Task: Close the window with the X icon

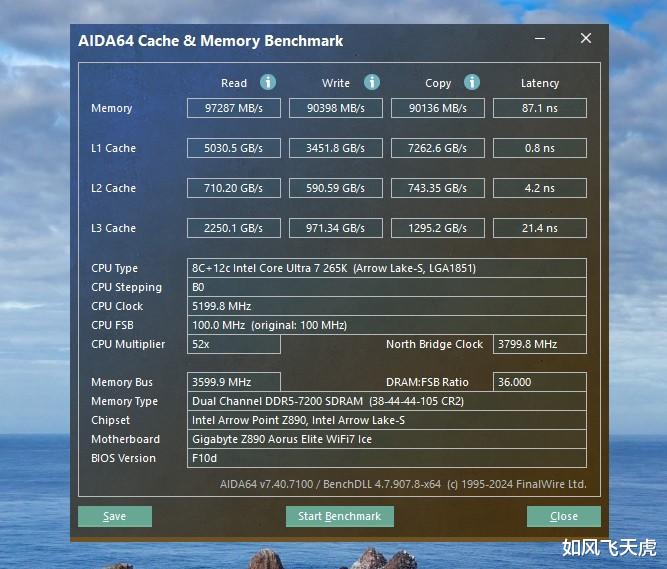Action: click(x=586, y=39)
